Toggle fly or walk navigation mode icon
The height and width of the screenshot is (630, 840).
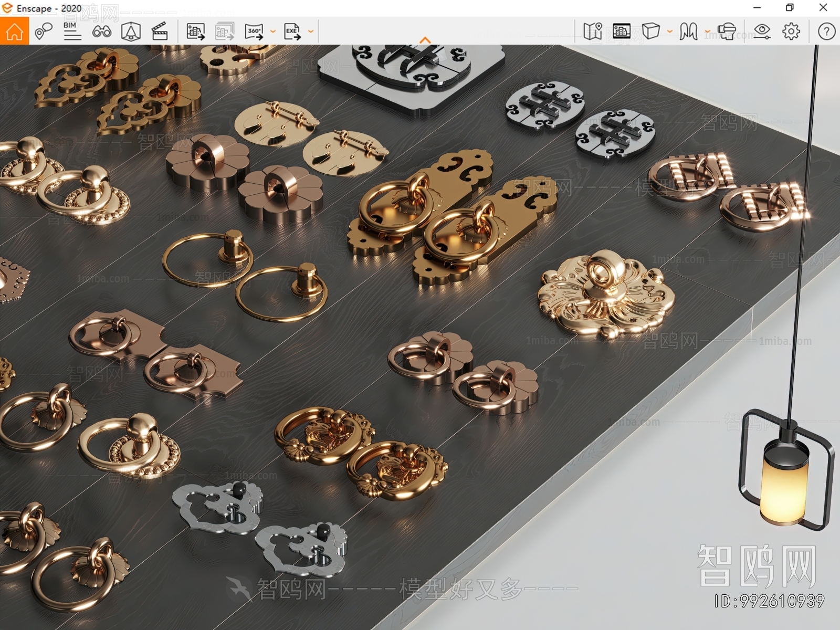click(688, 31)
